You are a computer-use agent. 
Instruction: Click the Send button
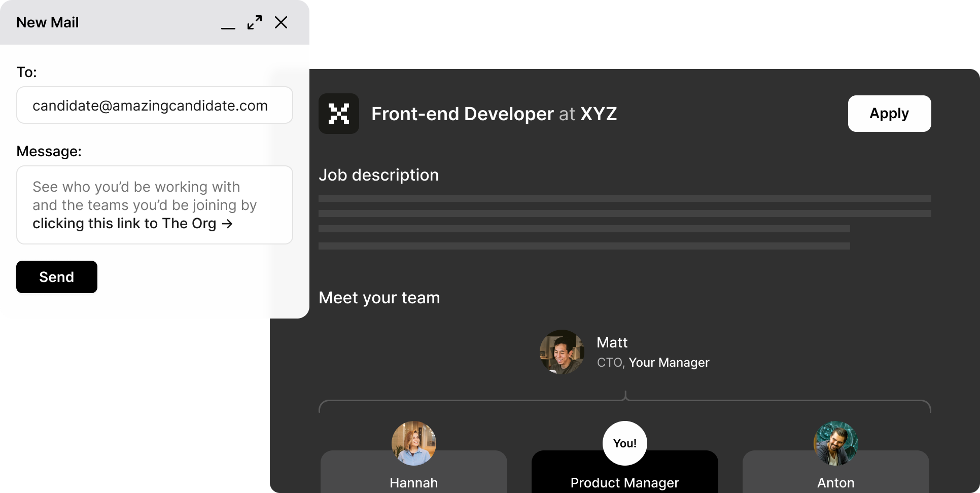pyautogui.click(x=57, y=277)
